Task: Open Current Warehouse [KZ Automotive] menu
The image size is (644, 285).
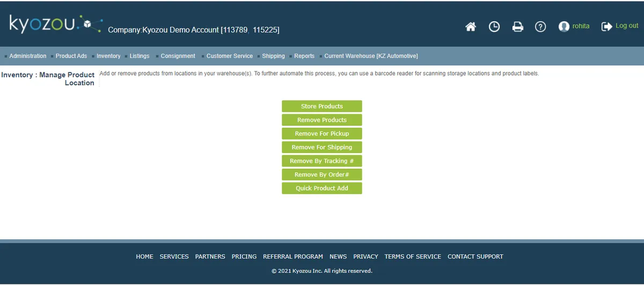Action: pyautogui.click(x=371, y=56)
